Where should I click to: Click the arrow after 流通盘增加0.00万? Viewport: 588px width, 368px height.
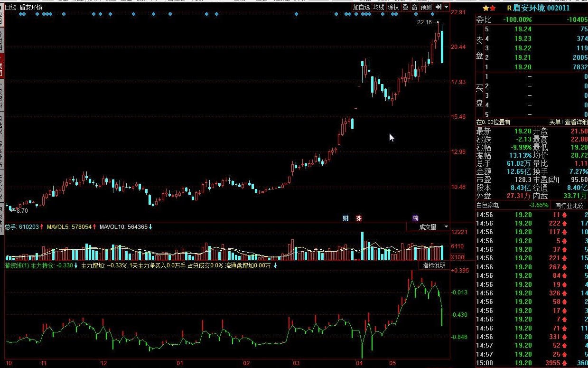[x=275, y=265]
